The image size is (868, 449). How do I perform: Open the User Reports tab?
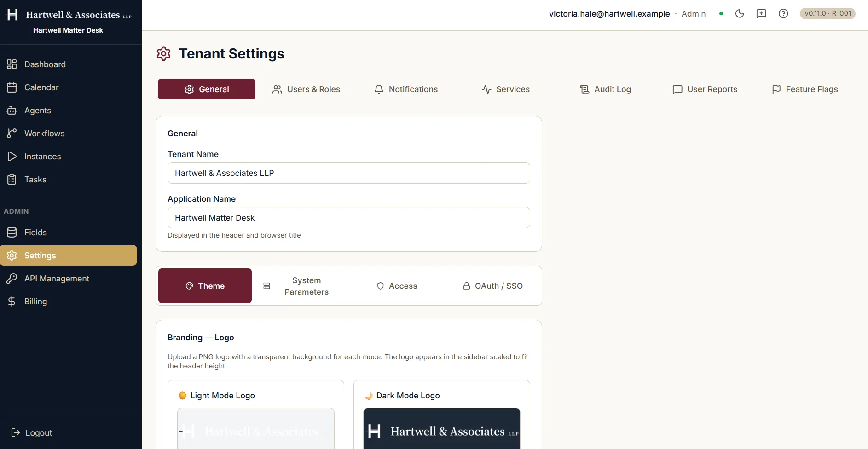click(705, 89)
